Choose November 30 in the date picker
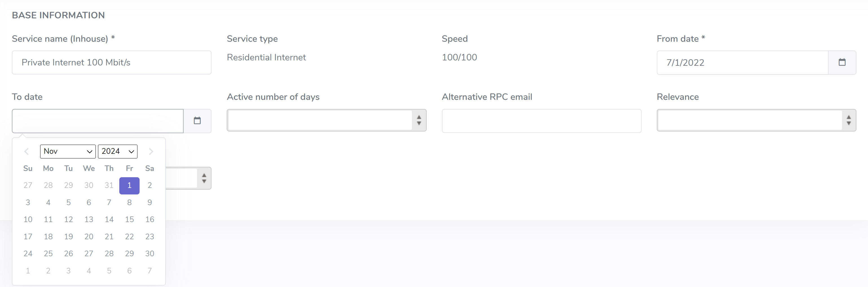The height and width of the screenshot is (287, 868). 150,254
